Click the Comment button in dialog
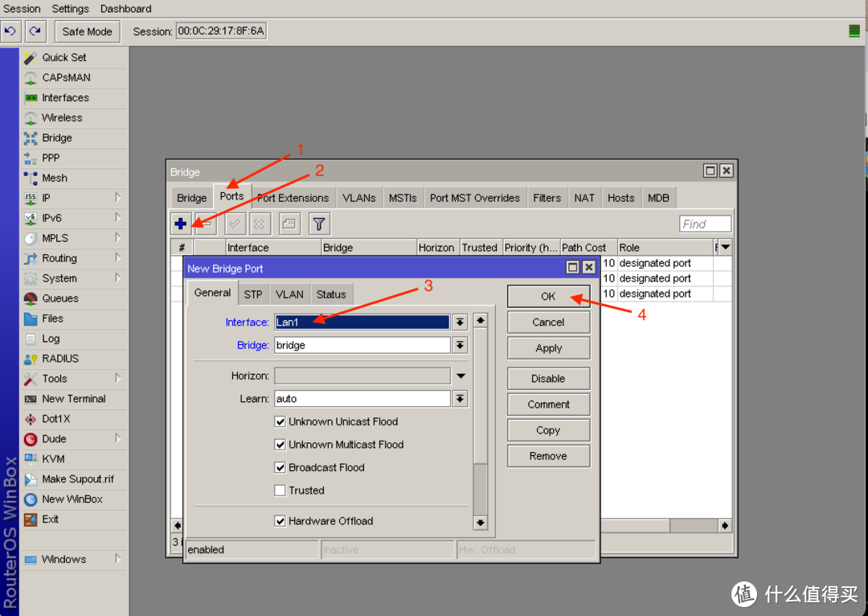Screen dimensions: 868x616 [x=548, y=405]
